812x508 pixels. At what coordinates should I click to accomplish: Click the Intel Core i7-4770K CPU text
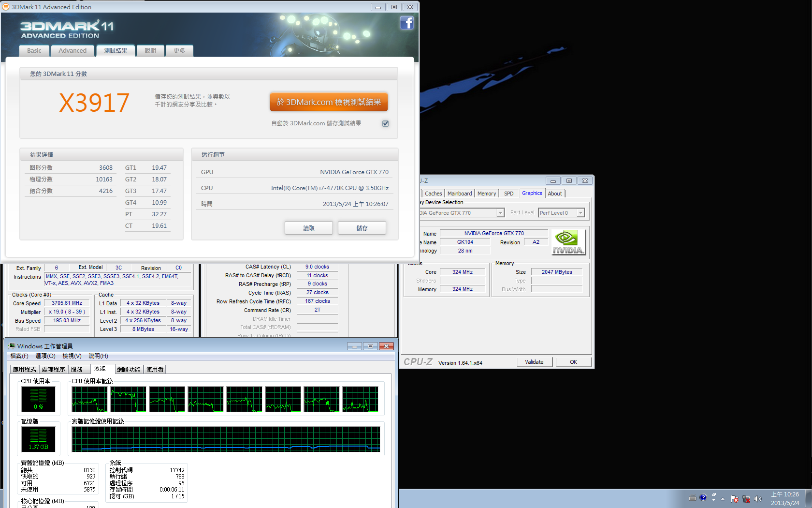330,188
